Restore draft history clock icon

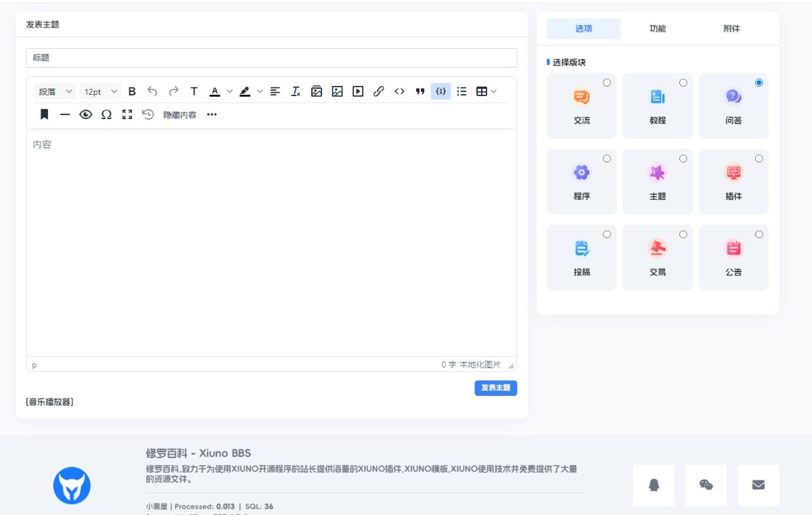(148, 114)
